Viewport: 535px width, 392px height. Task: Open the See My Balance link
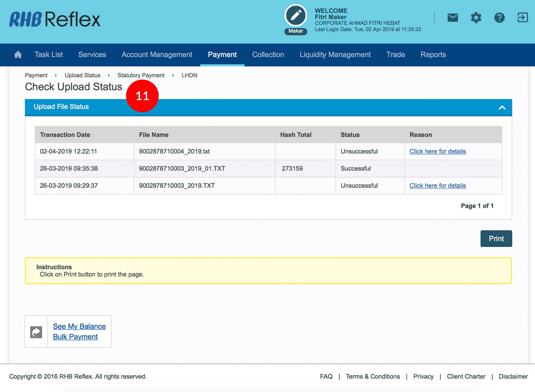coord(79,326)
